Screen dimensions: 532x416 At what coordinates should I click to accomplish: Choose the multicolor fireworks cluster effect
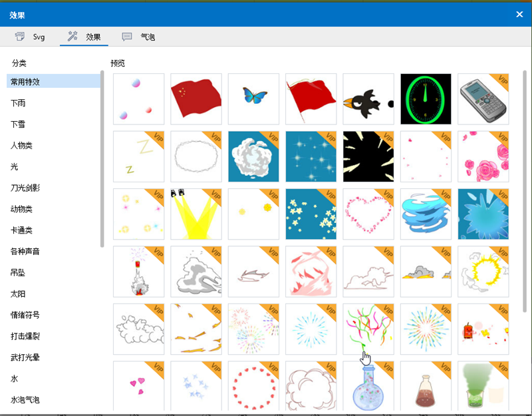pyautogui.click(x=253, y=329)
